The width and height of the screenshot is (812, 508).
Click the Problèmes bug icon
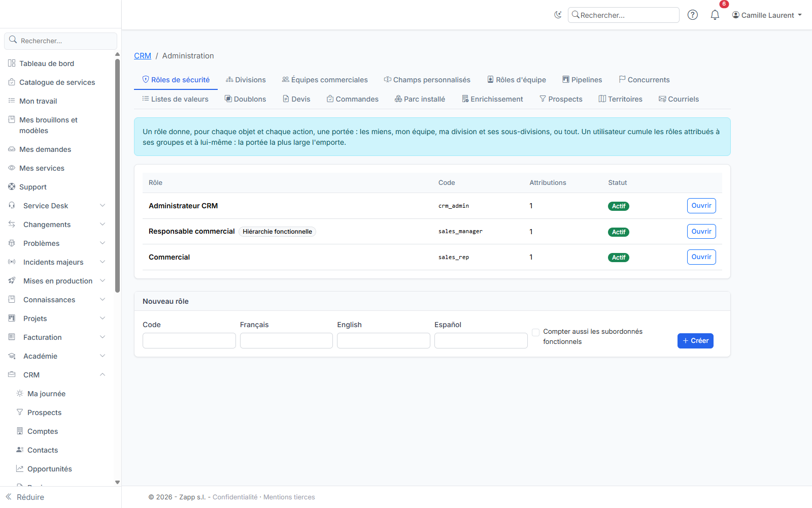pos(12,243)
